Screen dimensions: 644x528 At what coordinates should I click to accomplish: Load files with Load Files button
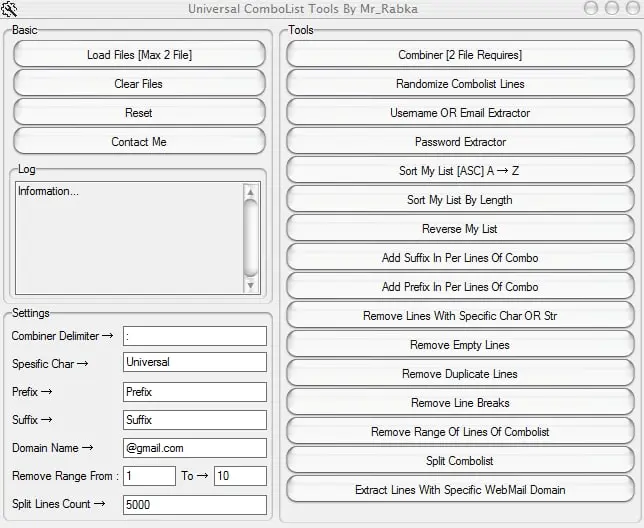[139, 54]
